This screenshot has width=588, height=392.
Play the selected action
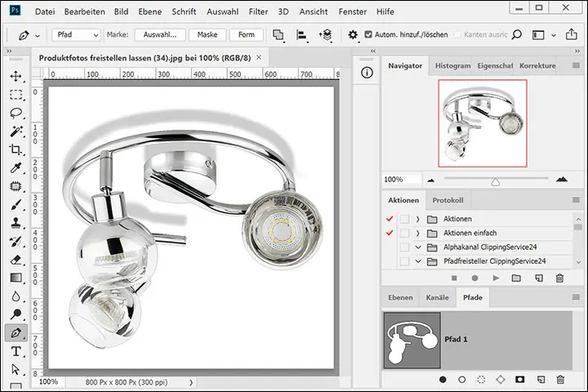pyautogui.click(x=494, y=278)
